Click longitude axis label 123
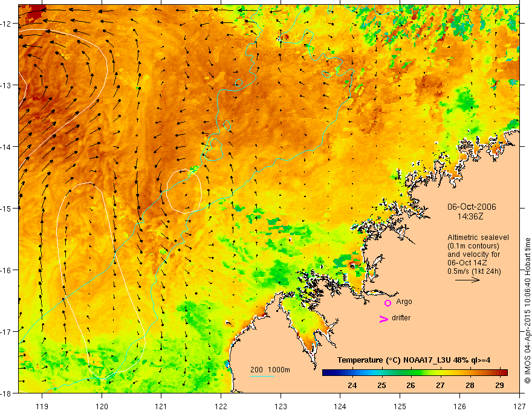The width and height of the screenshot is (532, 411). pyautogui.click(x=281, y=406)
